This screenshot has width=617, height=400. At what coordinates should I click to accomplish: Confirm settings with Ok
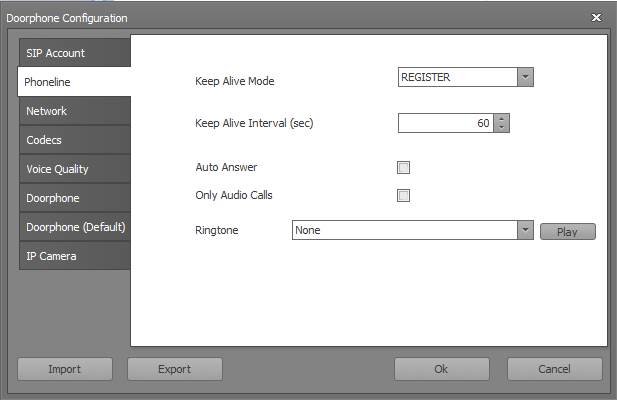[442, 369]
